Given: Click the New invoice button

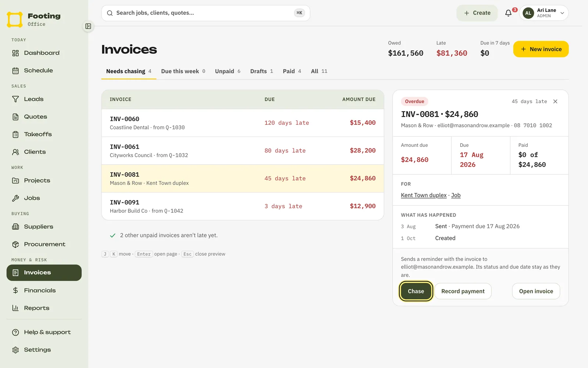Looking at the screenshot, I should (541, 49).
